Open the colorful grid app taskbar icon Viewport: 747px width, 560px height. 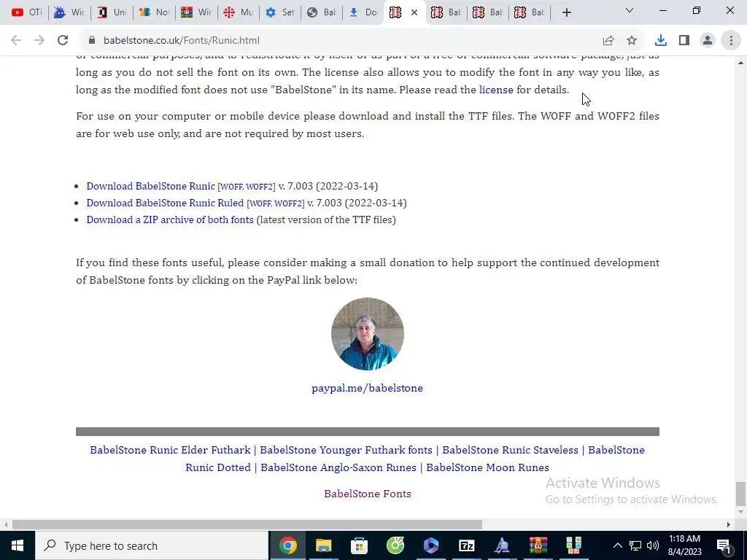(x=573, y=545)
